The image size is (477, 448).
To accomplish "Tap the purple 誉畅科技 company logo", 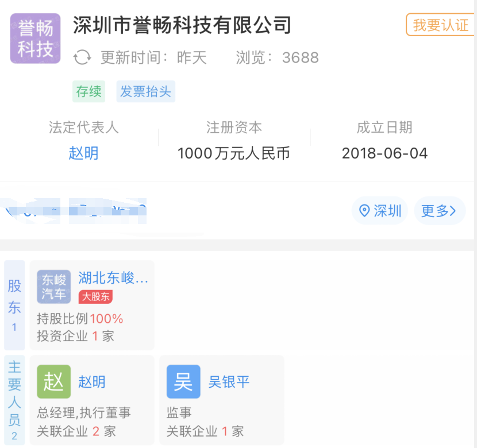I will (35, 38).
